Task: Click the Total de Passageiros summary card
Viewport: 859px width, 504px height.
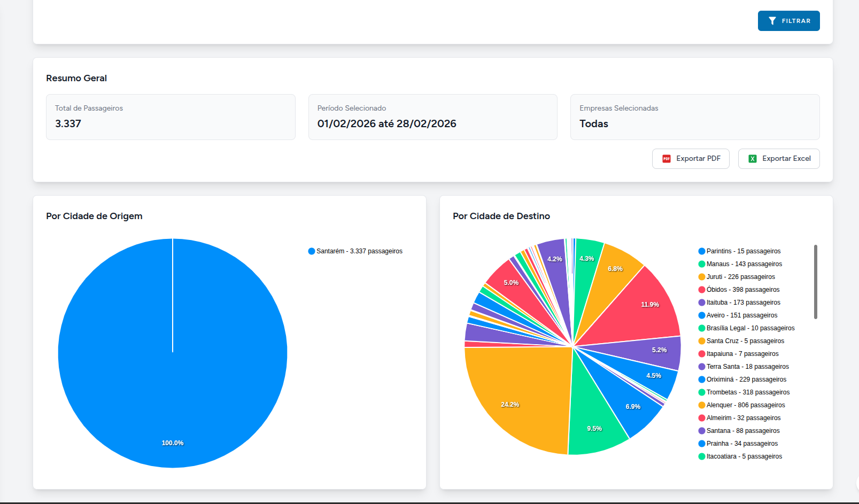Action: (x=171, y=117)
